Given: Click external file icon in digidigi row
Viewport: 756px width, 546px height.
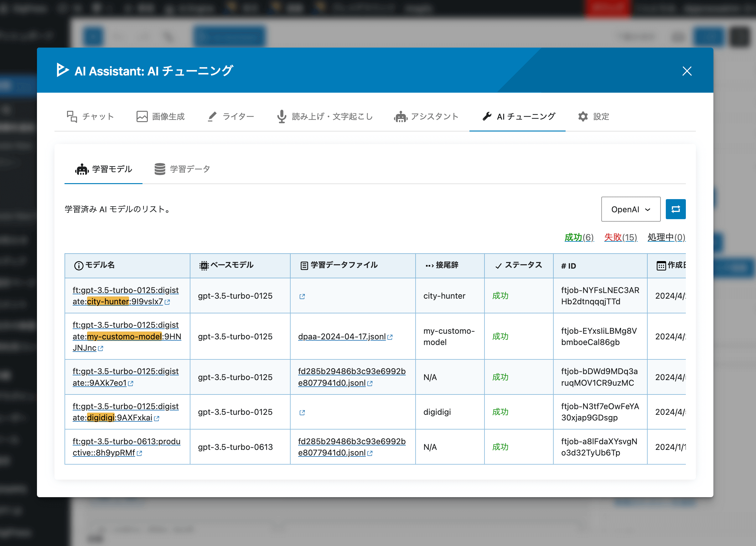Looking at the screenshot, I should pos(302,412).
